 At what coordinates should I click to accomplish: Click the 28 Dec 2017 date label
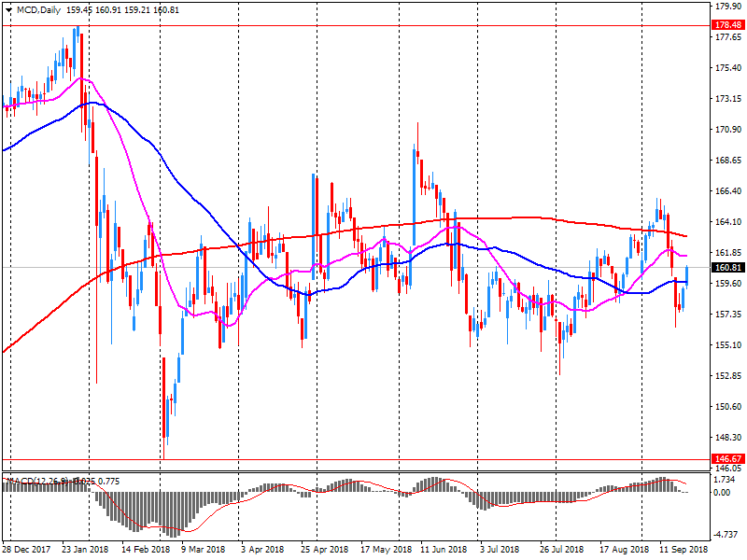[x=26, y=551]
